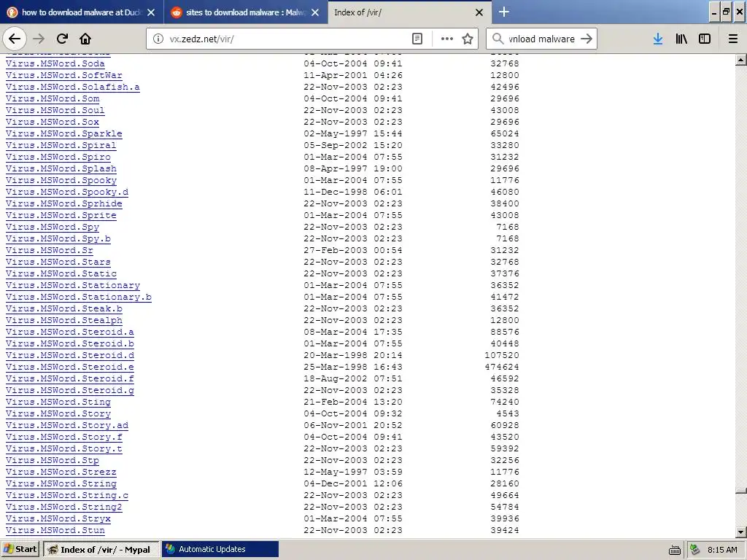Open Virus.MSWord.String2 link
Screen dimensions: 747x560
64,507
